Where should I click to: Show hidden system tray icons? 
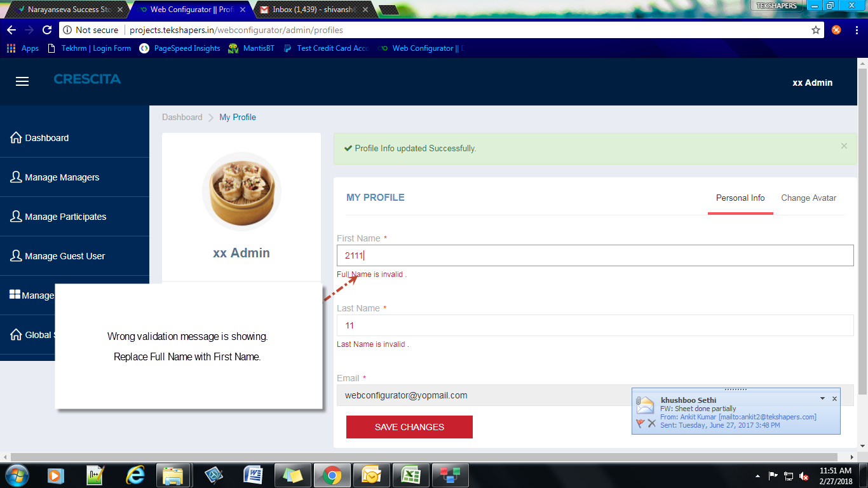pos(757,475)
